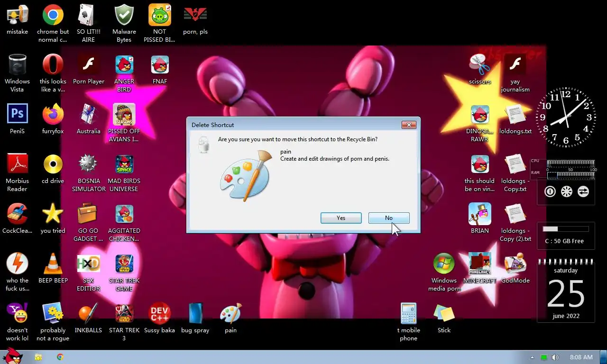Viewport: 607px width, 364px height.
Task: Click the power button on the gadget
Action: 550,191
